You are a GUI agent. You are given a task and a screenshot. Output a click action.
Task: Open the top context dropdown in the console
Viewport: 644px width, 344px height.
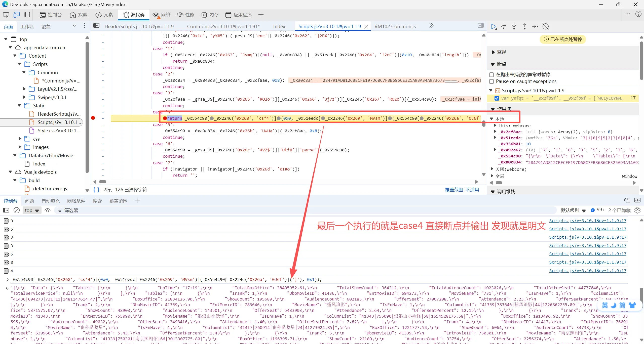pyautogui.click(x=32, y=210)
